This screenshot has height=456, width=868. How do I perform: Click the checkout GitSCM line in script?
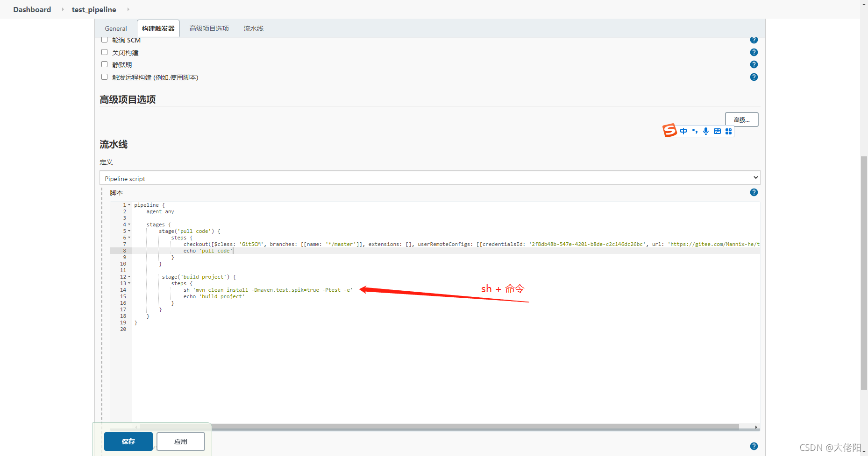pos(472,244)
